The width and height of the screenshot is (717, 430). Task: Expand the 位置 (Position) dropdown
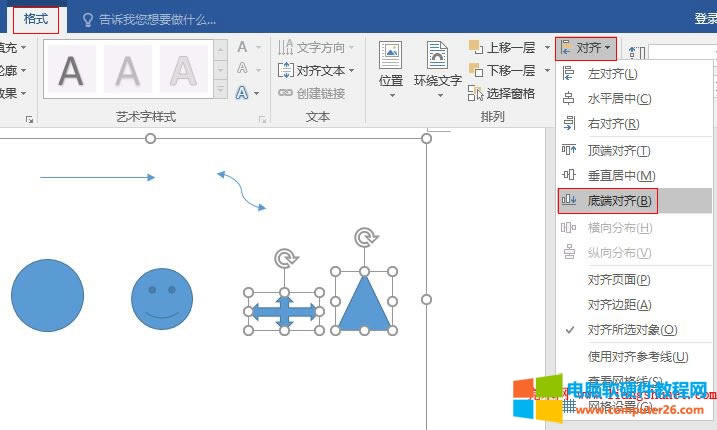391,70
